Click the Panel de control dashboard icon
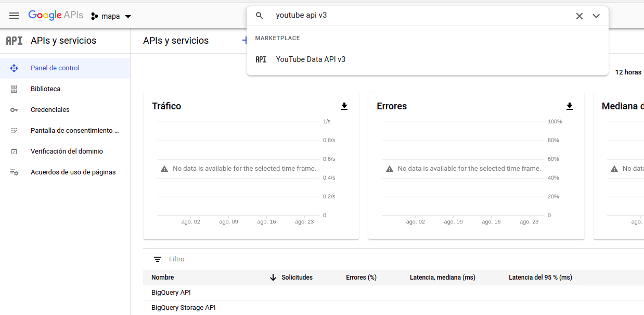644x315 pixels. click(14, 68)
